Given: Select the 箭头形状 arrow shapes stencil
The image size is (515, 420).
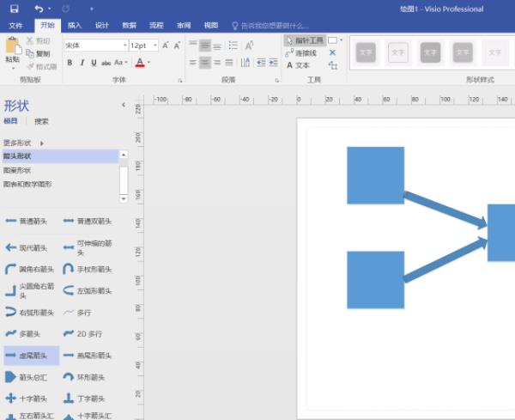Looking at the screenshot, I should 60,156.
